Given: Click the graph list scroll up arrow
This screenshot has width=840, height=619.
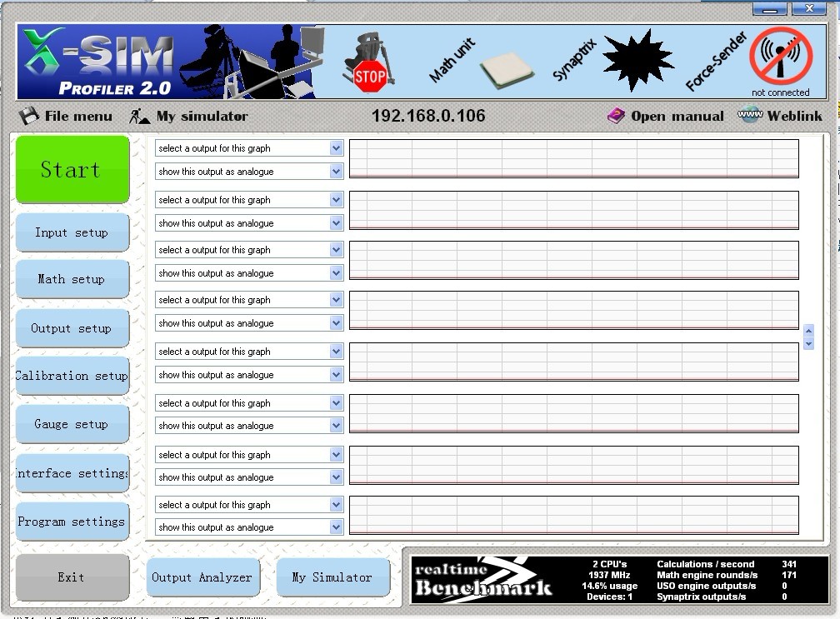Looking at the screenshot, I should coord(809,331).
